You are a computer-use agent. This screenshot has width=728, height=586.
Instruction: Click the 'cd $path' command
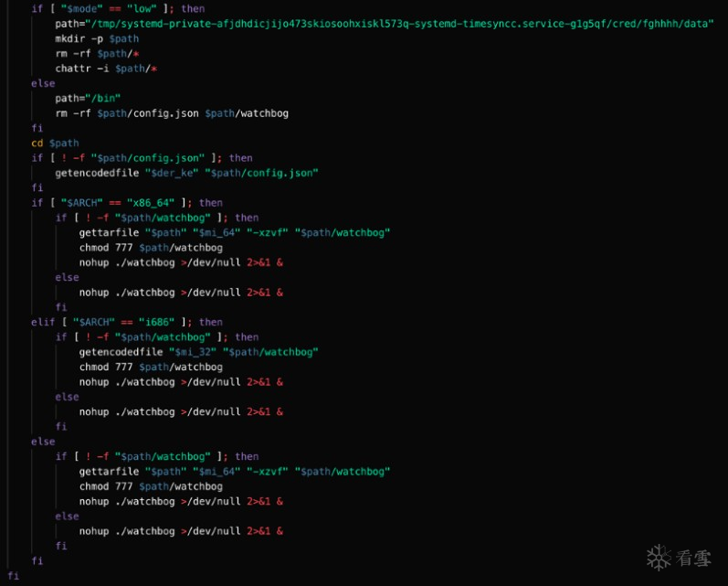click(55, 143)
